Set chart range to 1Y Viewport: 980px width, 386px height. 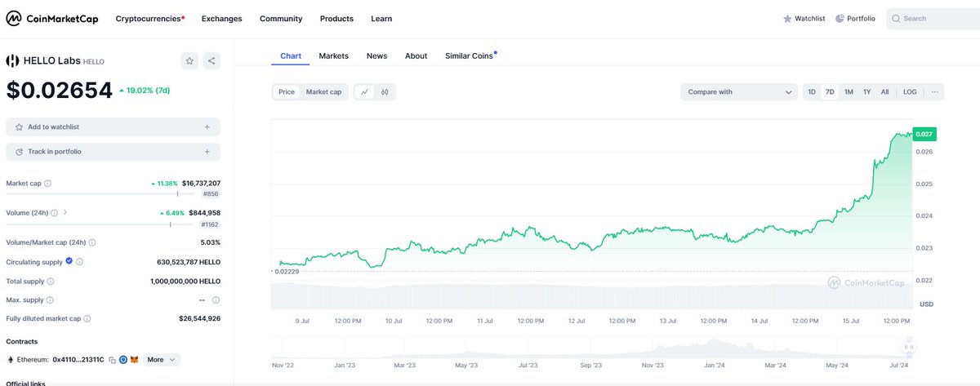867,92
